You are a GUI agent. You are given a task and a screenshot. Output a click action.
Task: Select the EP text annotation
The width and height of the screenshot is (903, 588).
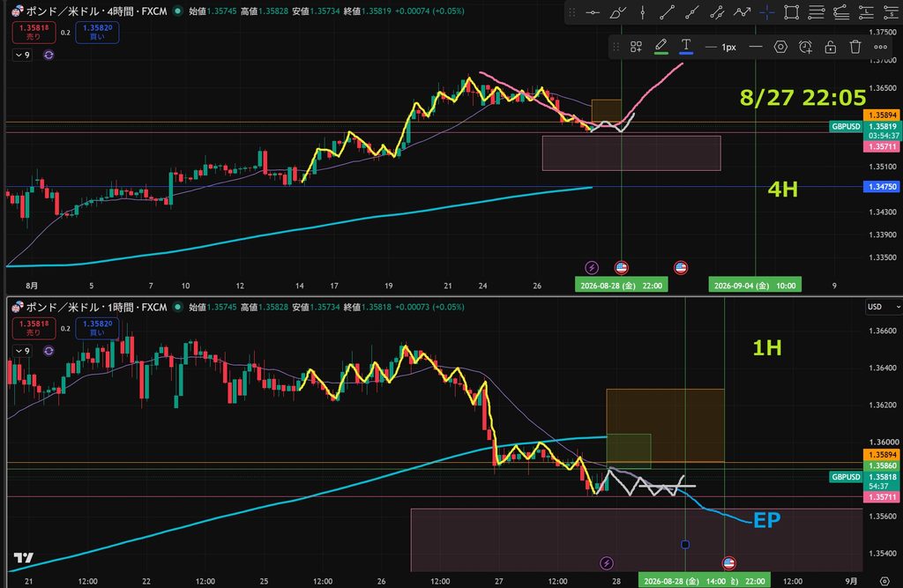pyautogui.click(x=767, y=520)
